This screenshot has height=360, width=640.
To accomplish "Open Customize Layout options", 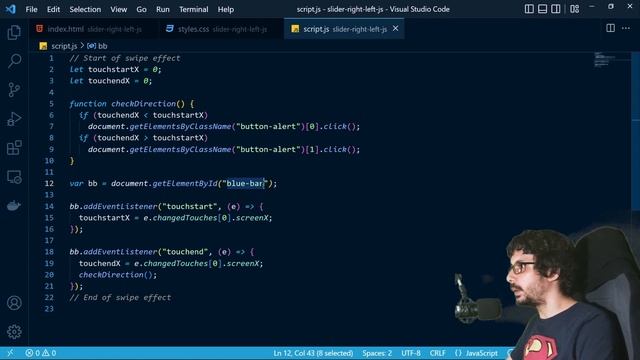I will (x=574, y=9).
